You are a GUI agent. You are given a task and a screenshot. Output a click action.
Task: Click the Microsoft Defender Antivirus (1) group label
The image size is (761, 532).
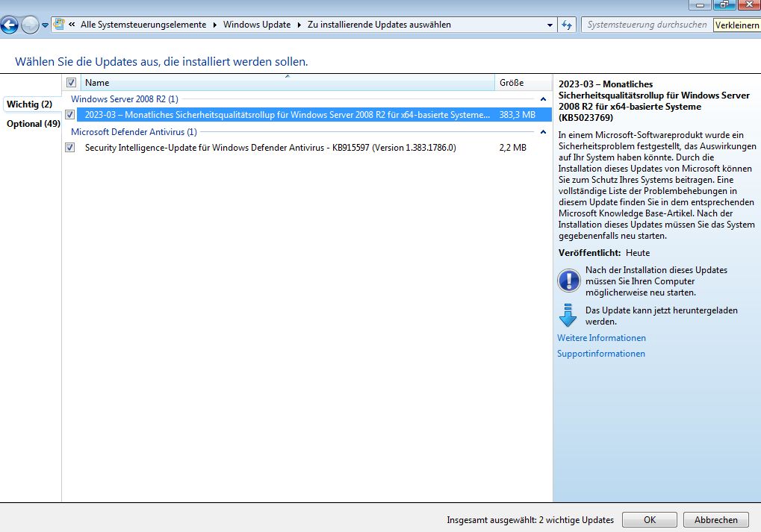pos(134,132)
